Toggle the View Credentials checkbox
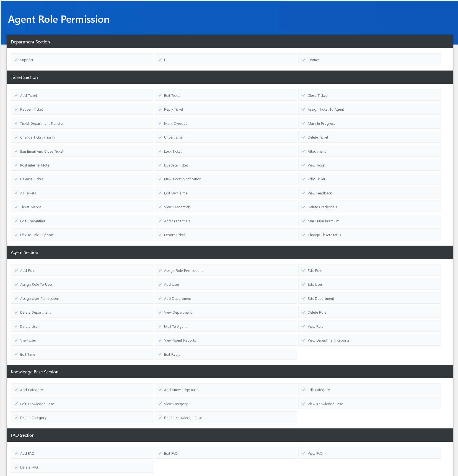 (160, 207)
